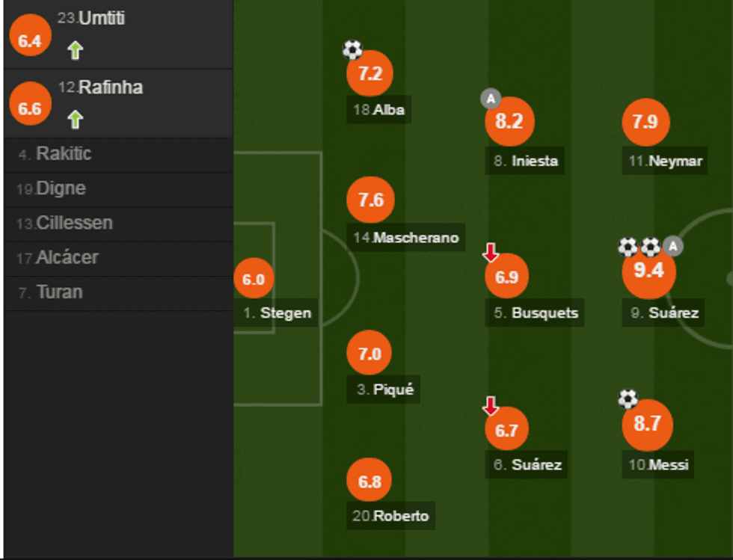Click the goal icon above Alba
Image resolution: width=733 pixels, height=560 pixels.
coord(351,49)
